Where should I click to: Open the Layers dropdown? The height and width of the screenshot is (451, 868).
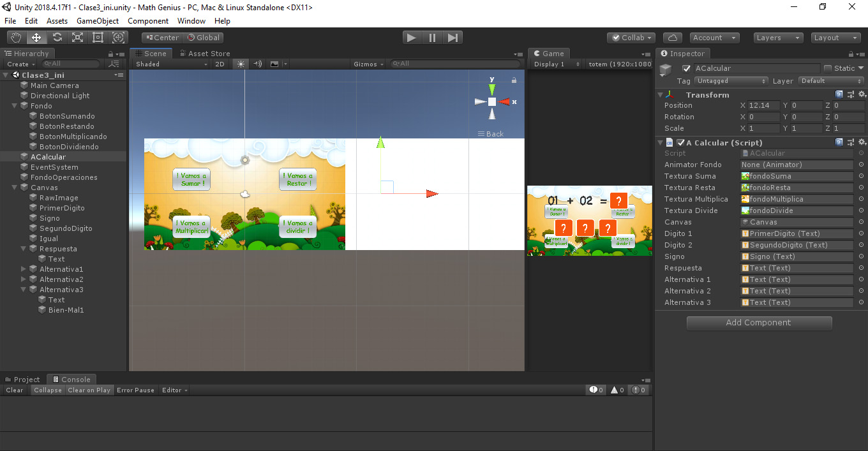778,38
